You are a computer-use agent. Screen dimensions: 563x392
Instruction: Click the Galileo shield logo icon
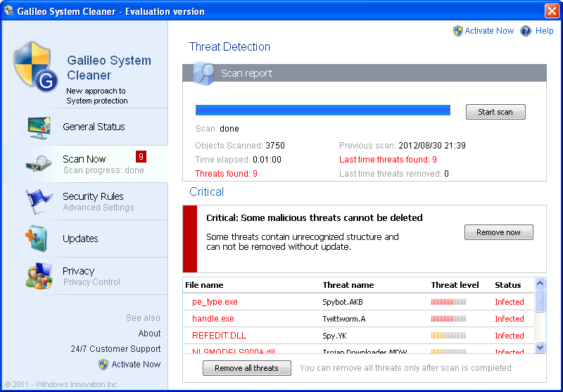36,66
